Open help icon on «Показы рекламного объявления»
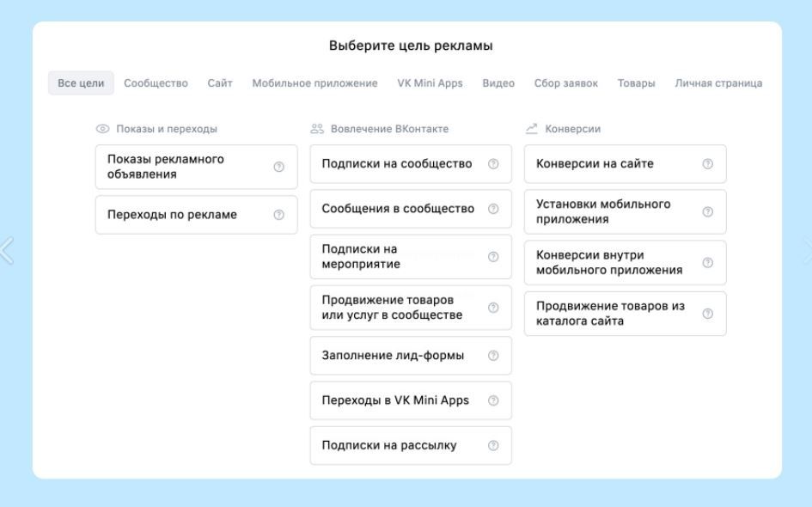 (x=278, y=167)
